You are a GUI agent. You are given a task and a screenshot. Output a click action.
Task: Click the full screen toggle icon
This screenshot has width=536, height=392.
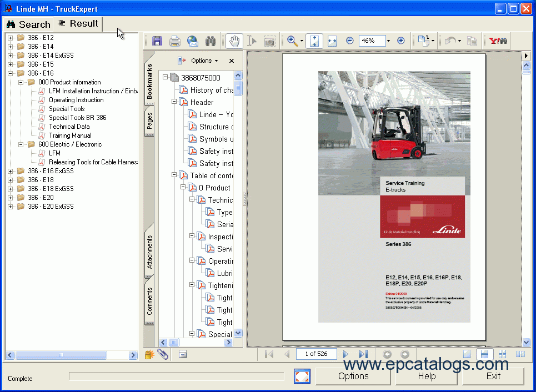coord(302,376)
